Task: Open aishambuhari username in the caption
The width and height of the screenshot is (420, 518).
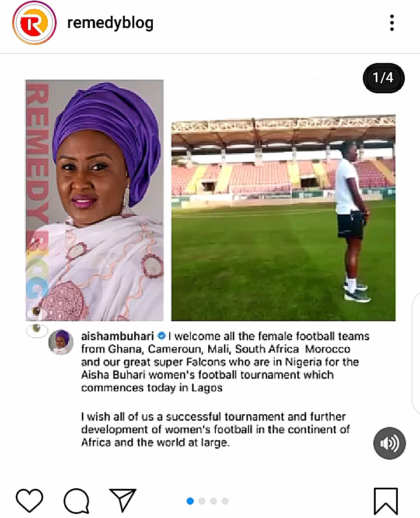Action: click(x=118, y=336)
